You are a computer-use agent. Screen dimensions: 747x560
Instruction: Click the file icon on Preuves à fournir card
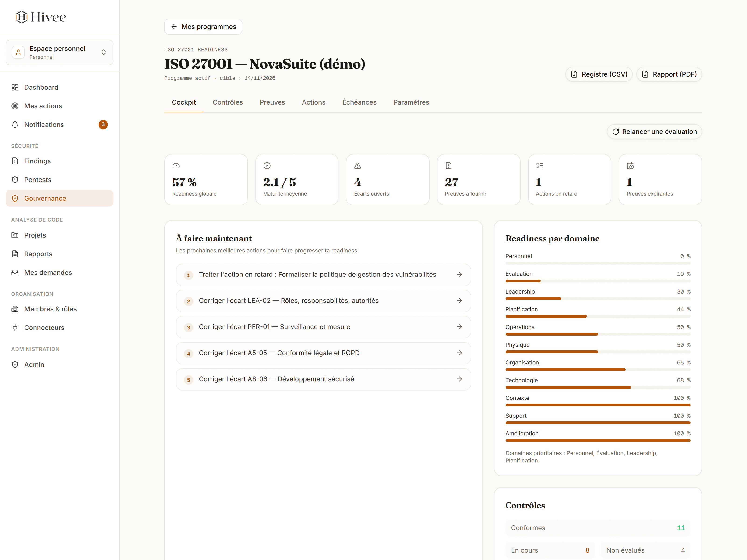(448, 166)
